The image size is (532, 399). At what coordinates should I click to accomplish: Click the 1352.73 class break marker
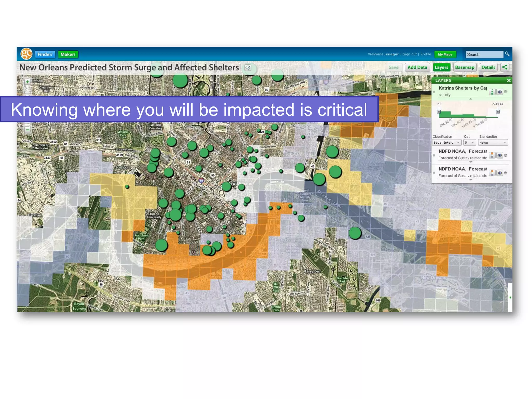(x=474, y=119)
